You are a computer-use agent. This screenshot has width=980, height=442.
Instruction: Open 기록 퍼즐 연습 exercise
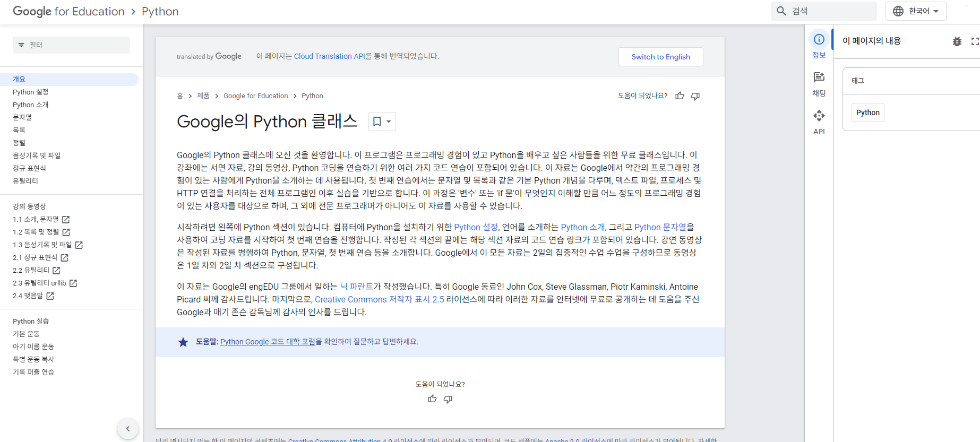[x=33, y=372]
